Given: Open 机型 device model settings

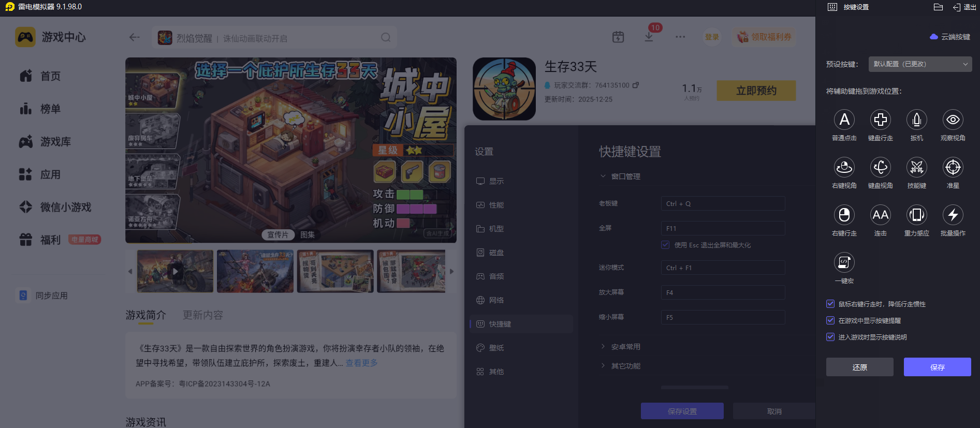Looking at the screenshot, I should pos(490,229).
